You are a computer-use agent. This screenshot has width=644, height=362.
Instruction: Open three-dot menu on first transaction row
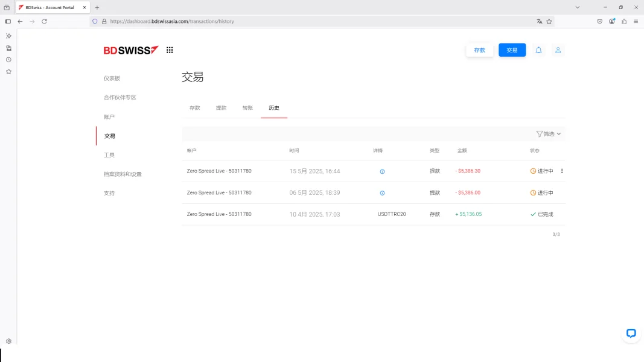pos(562,171)
